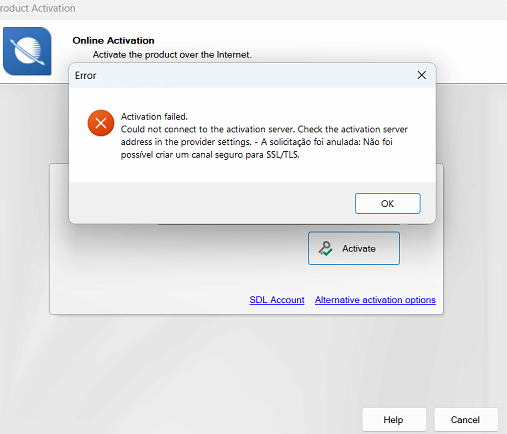Click the Error dialog title
Viewport: 507px width, 434px height.
click(85, 75)
